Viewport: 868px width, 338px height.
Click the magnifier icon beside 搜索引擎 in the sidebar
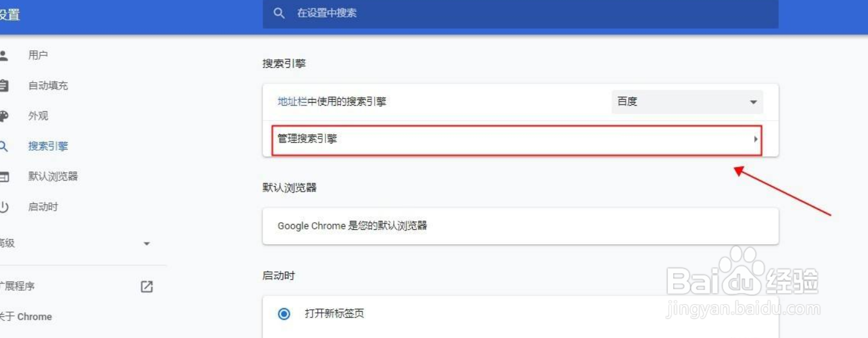(x=4, y=146)
